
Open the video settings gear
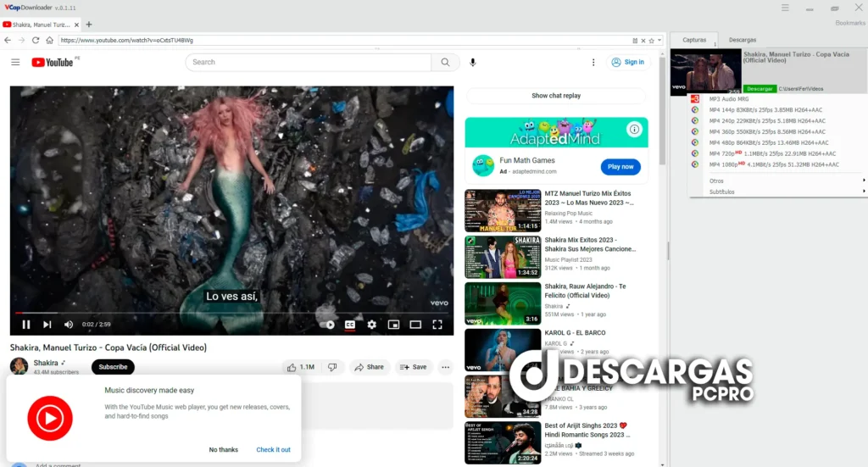point(371,324)
